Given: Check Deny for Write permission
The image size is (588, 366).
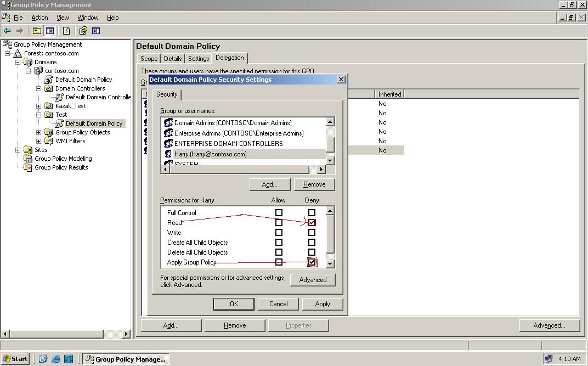Looking at the screenshot, I should (312, 233).
